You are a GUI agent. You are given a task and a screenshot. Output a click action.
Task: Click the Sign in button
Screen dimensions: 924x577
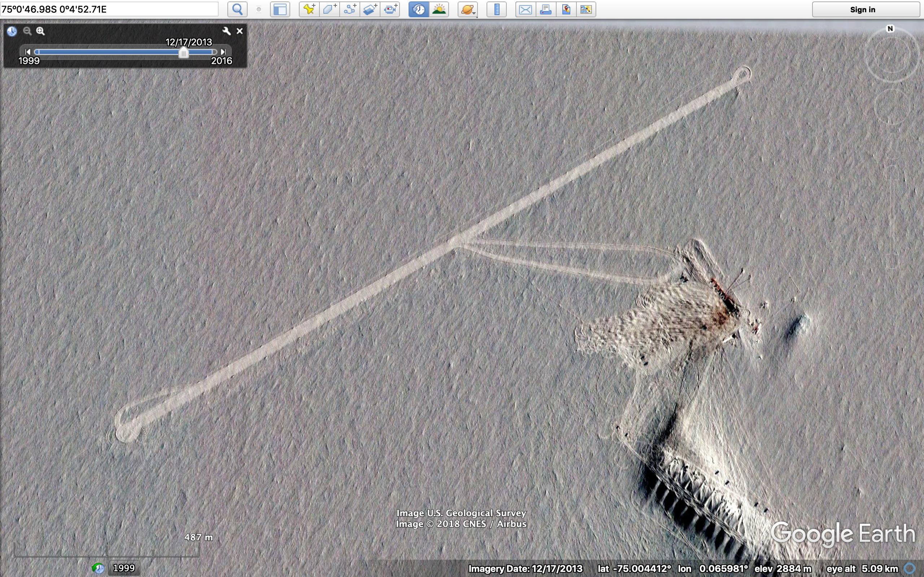(x=866, y=9)
